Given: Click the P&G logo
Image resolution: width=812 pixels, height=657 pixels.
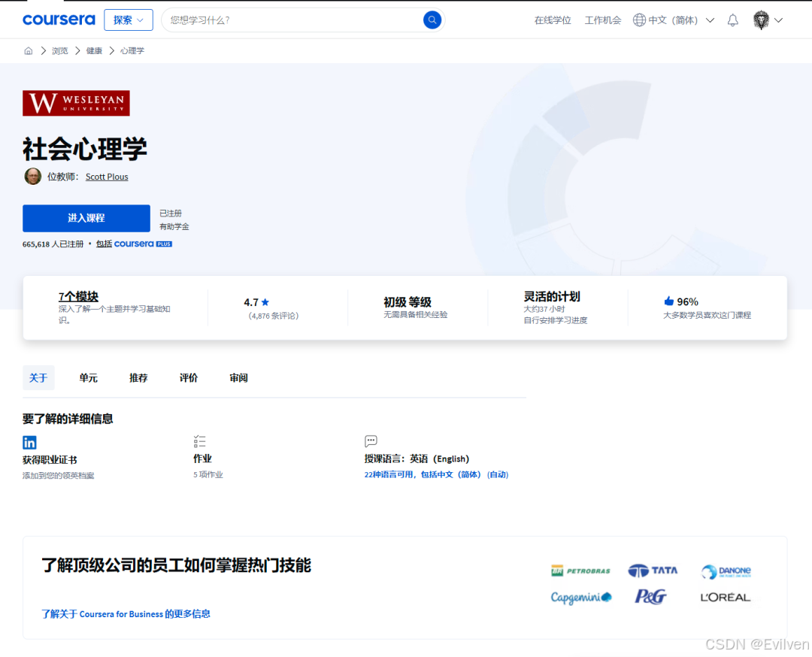Looking at the screenshot, I should pyautogui.click(x=650, y=597).
